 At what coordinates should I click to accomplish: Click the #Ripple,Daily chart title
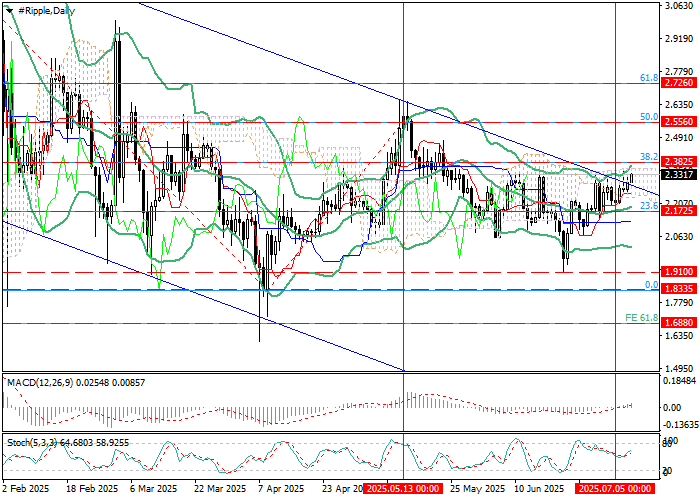coord(46,11)
